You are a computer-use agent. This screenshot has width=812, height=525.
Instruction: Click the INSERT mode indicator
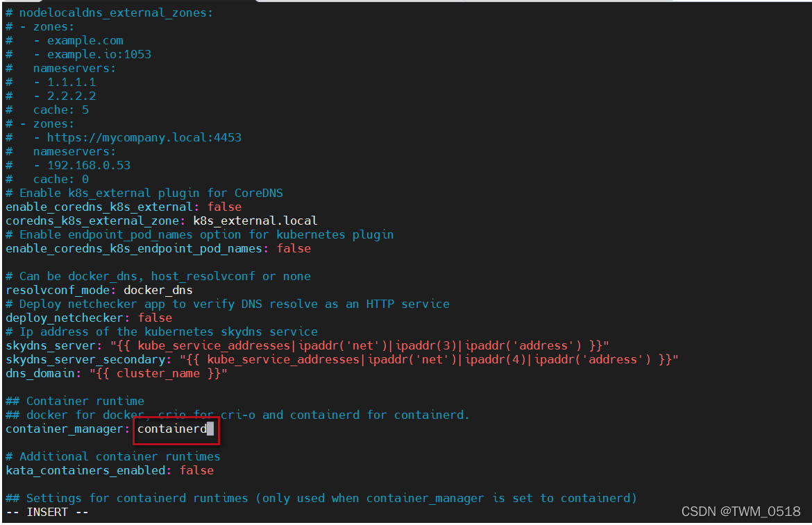47,512
